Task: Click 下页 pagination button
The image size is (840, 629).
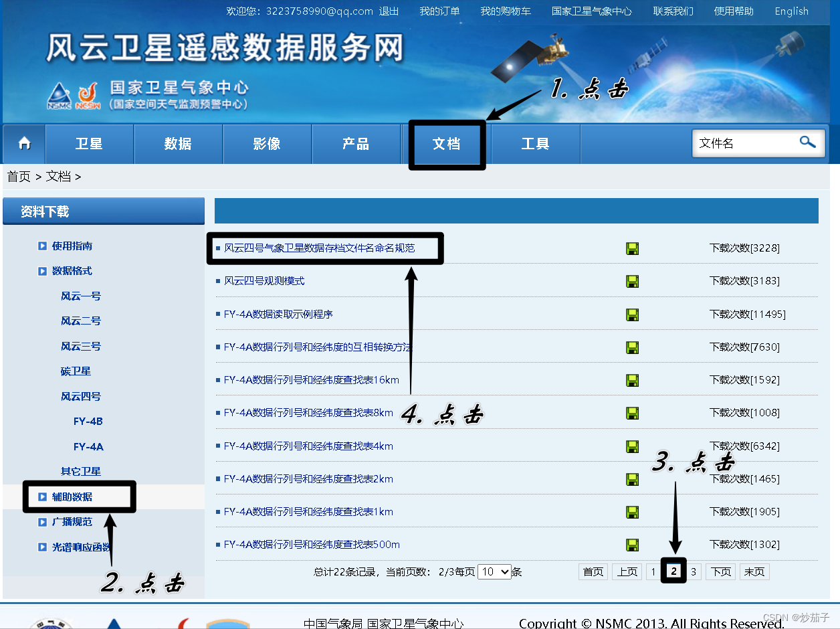Action: point(721,572)
